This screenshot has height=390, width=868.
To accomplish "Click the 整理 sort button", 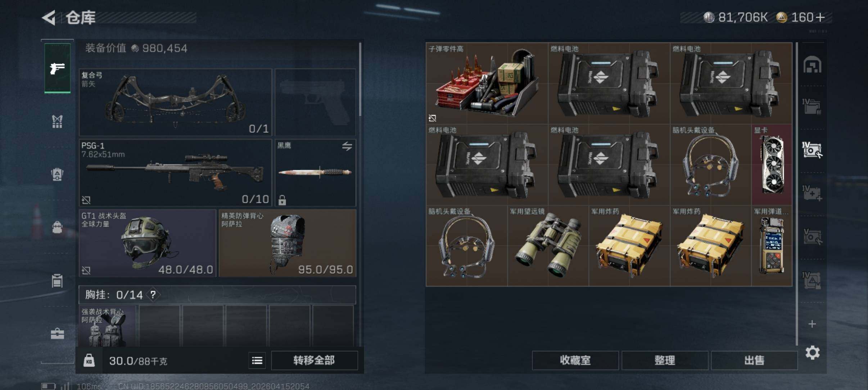I will pos(665,360).
